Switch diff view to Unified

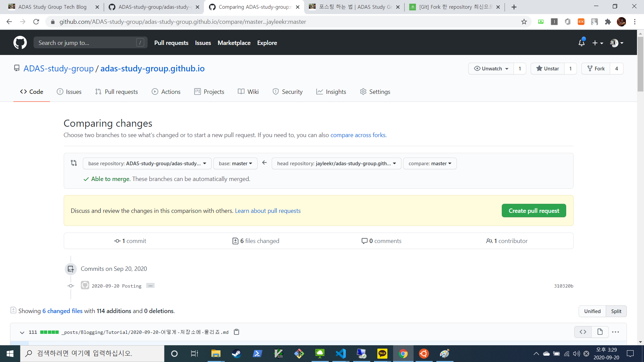point(592,311)
